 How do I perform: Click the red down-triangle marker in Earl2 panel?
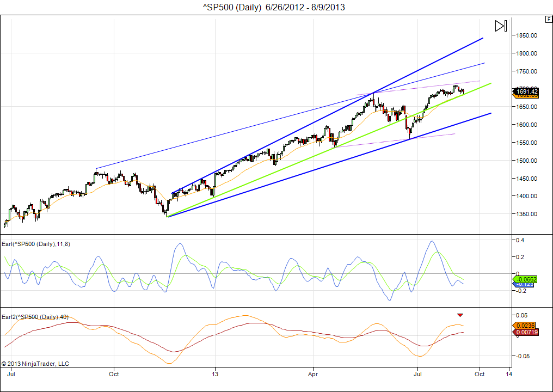pyautogui.click(x=460, y=315)
